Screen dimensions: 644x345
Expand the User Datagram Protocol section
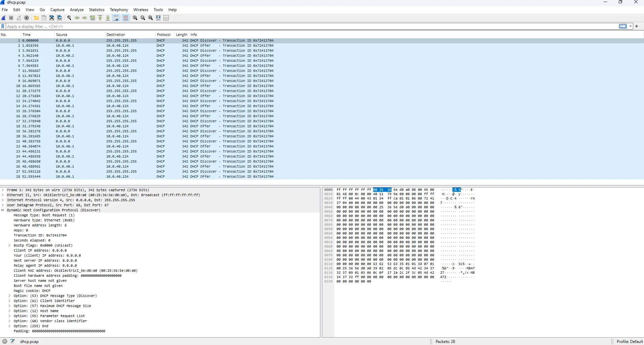coord(3,205)
